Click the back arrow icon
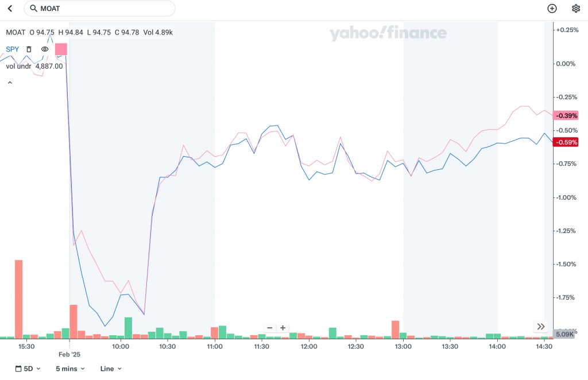Image resolution: width=588 pixels, height=380 pixels. click(x=10, y=9)
